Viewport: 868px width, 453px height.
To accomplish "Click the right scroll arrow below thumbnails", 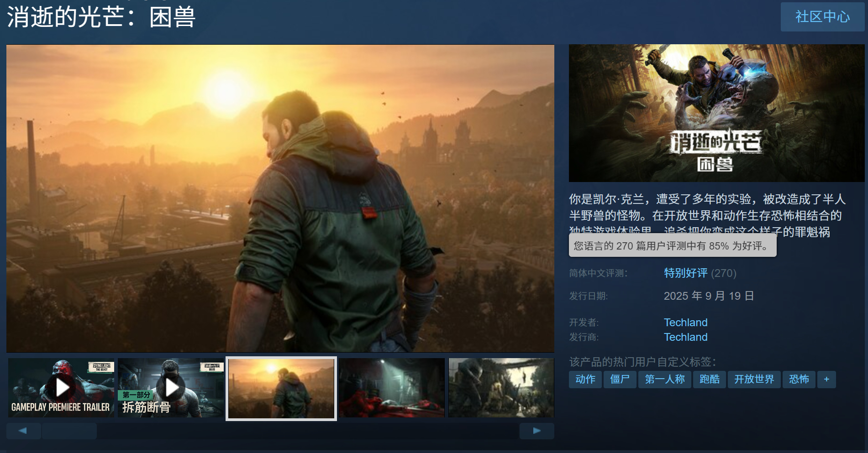I will [x=537, y=431].
